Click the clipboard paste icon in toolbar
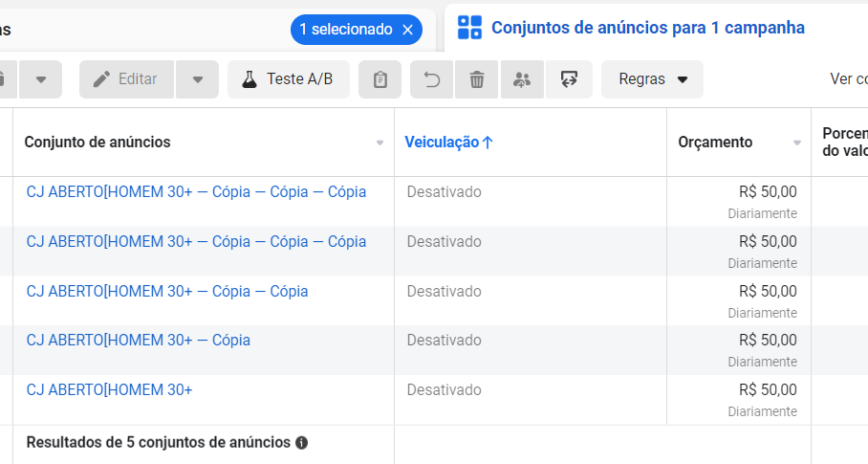The image size is (868, 464). [x=380, y=79]
